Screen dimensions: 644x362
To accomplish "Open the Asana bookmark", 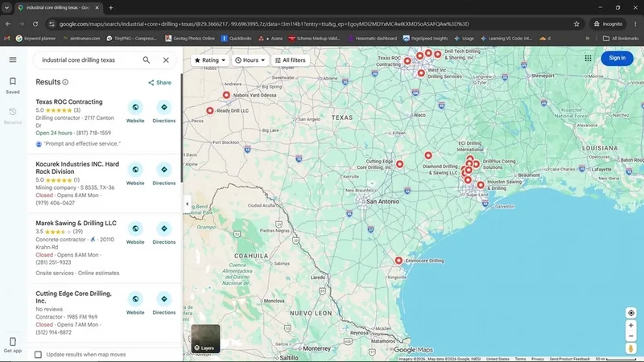I will (x=270, y=38).
